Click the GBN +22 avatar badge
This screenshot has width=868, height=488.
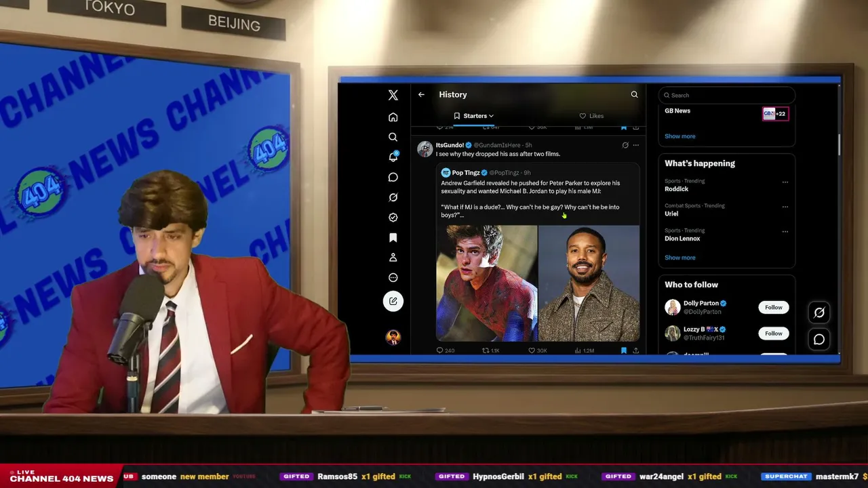775,114
